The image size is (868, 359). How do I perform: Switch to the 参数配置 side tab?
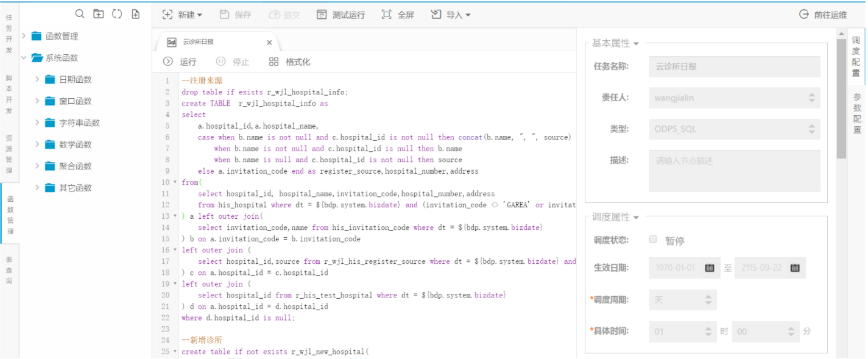click(857, 113)
